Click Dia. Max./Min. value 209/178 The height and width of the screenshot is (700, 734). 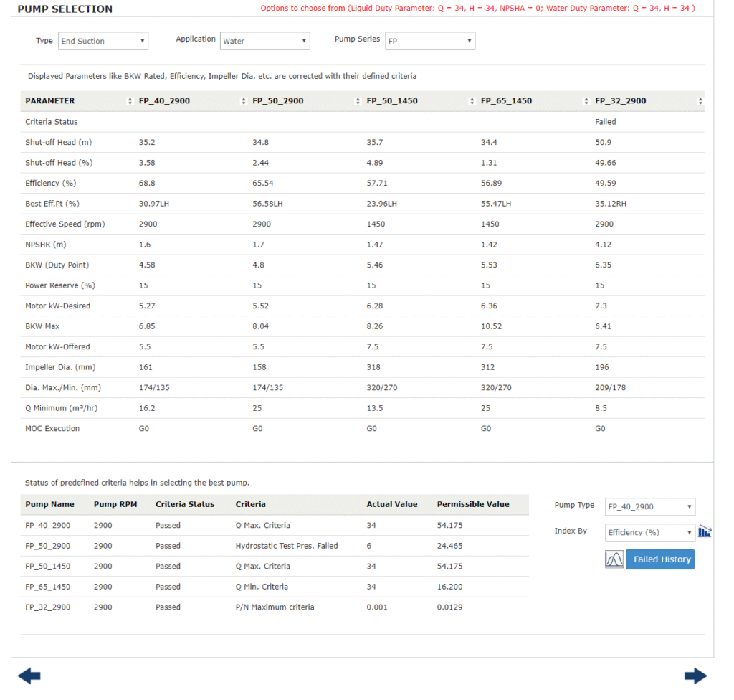611,388
